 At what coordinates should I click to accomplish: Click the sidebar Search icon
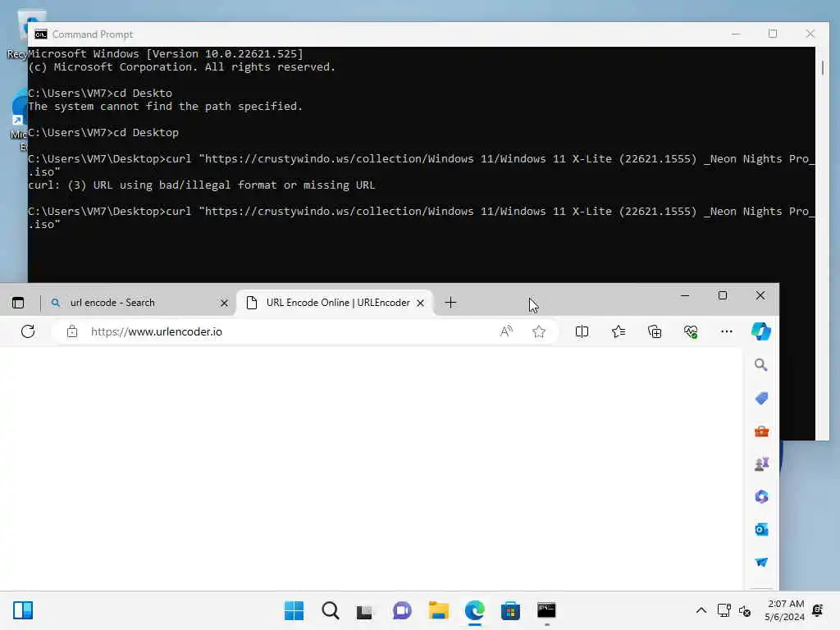tap(760, 365)
